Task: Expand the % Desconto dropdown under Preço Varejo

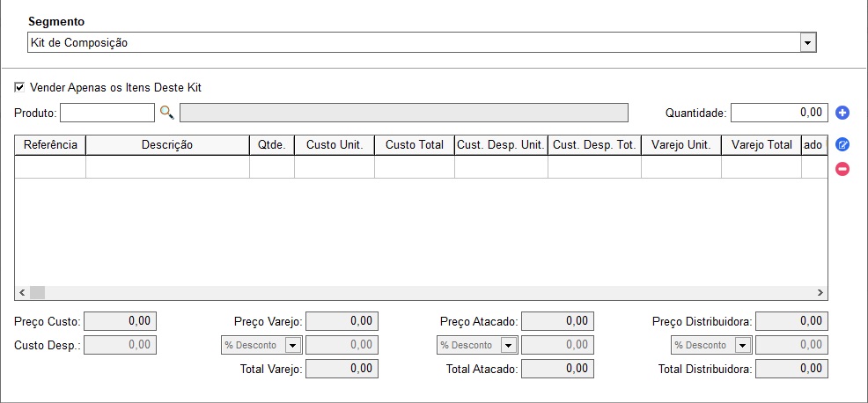Action: coord(293,345)
